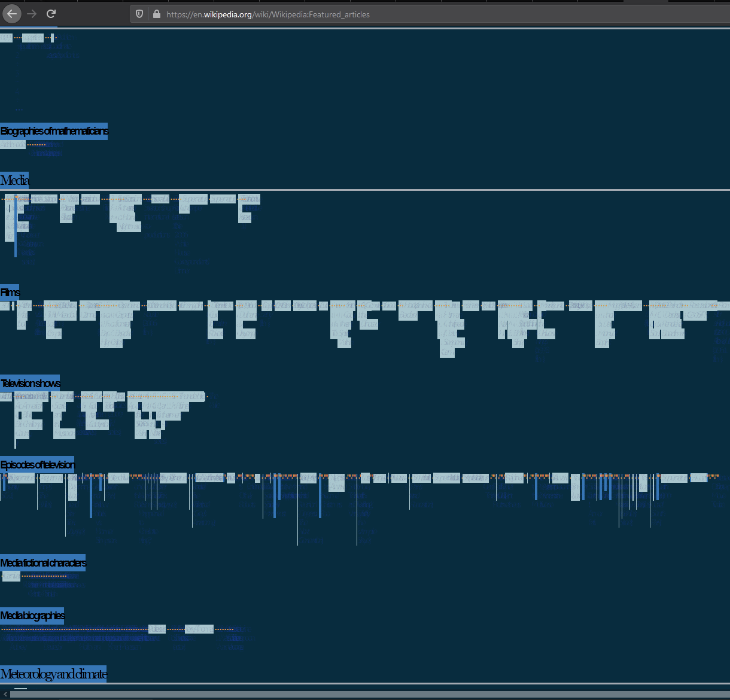
Task: Click the "Biographies of mathematicians" heading
Action: (x=54, y=131)
